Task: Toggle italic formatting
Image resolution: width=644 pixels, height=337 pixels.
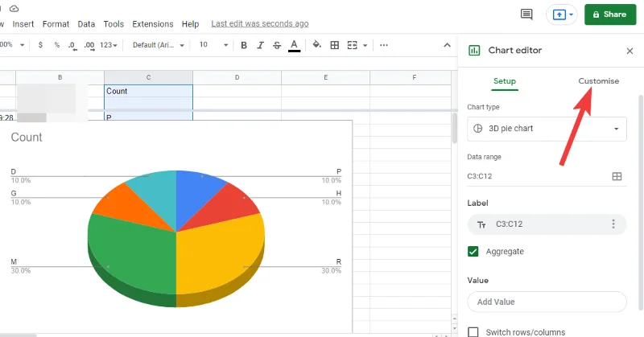Action: 260,45
